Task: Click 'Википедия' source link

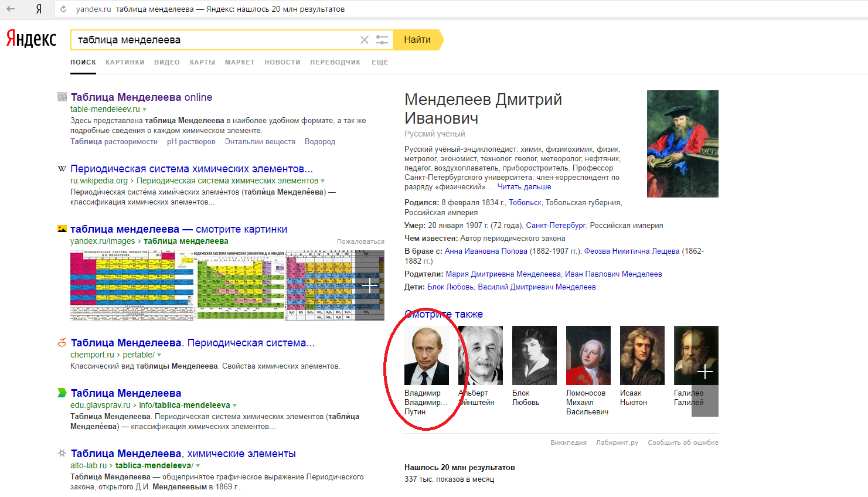Action: (x=569, y=442)
